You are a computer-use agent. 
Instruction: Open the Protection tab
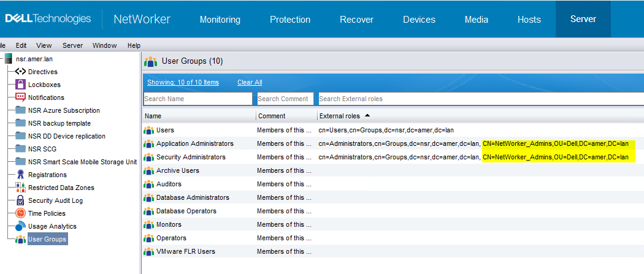(x=290, y=20)
